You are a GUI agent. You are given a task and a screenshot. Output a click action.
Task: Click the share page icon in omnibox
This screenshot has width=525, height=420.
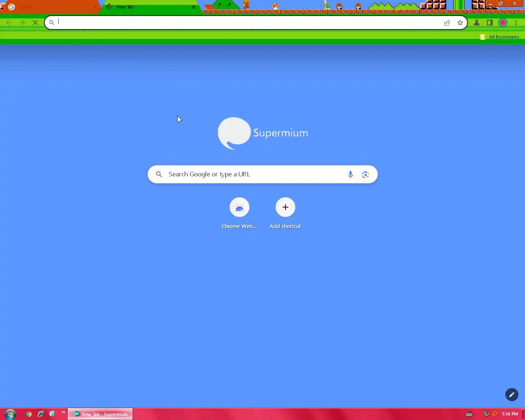(447, 23)
